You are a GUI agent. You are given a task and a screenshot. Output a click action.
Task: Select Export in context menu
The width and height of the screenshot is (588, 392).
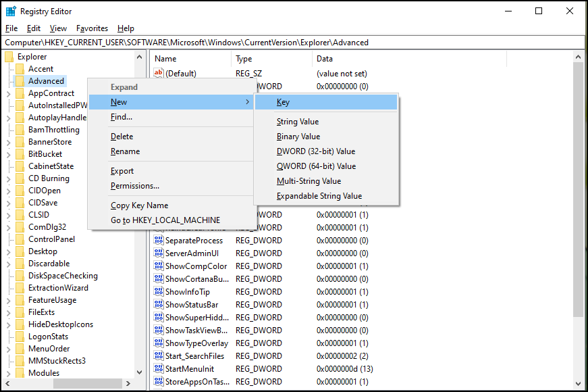171,171
